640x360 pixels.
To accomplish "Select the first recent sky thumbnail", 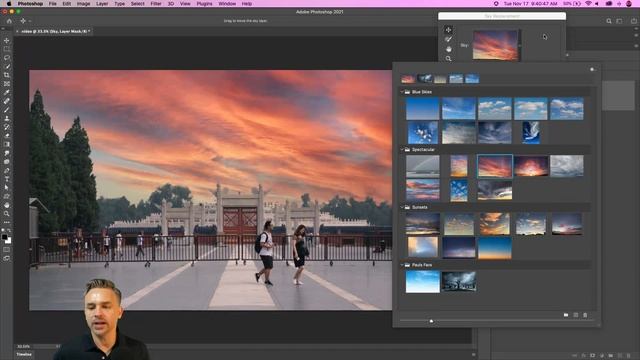I will click(x=408, y=79).
